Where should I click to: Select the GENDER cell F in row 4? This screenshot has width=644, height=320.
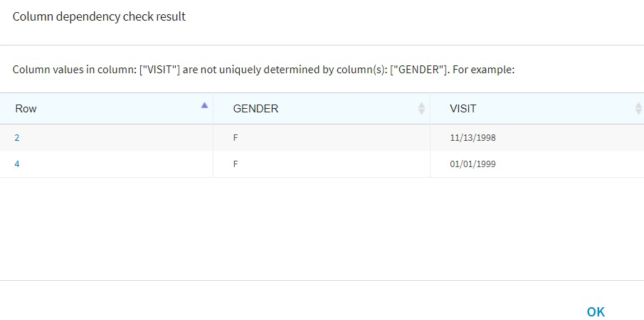(x=236, y=164)
